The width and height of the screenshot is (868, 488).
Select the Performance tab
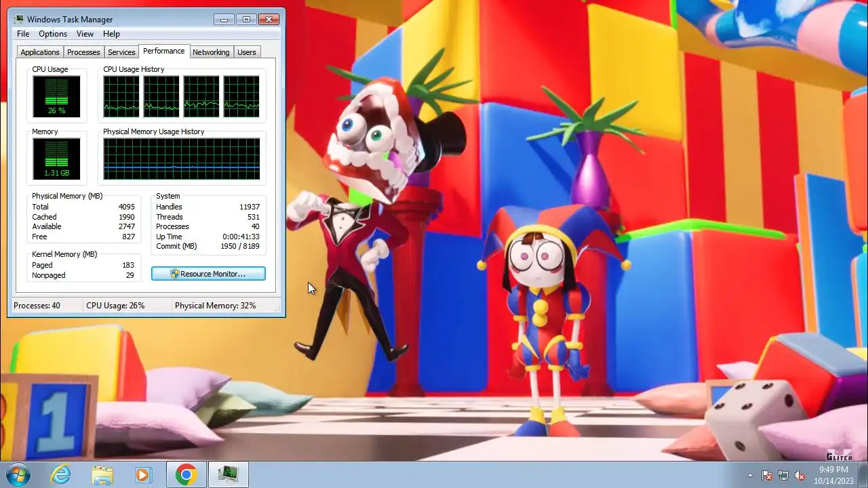(x=163, y=51)
